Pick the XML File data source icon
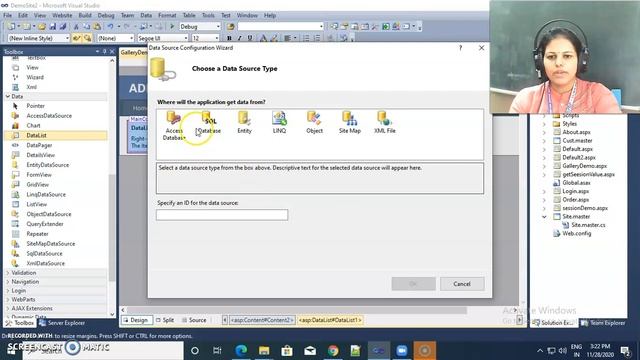The height and width of the screenshot is (360, 640). pos(384,123)
